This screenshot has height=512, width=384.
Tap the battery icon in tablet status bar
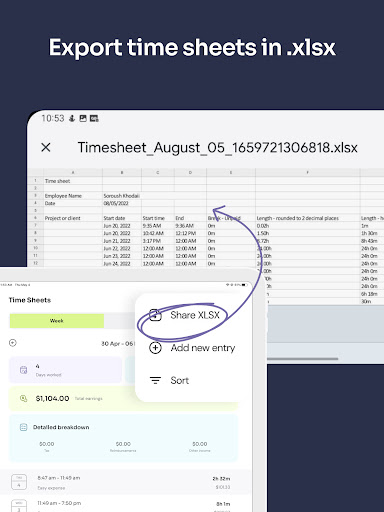(245, 285)
